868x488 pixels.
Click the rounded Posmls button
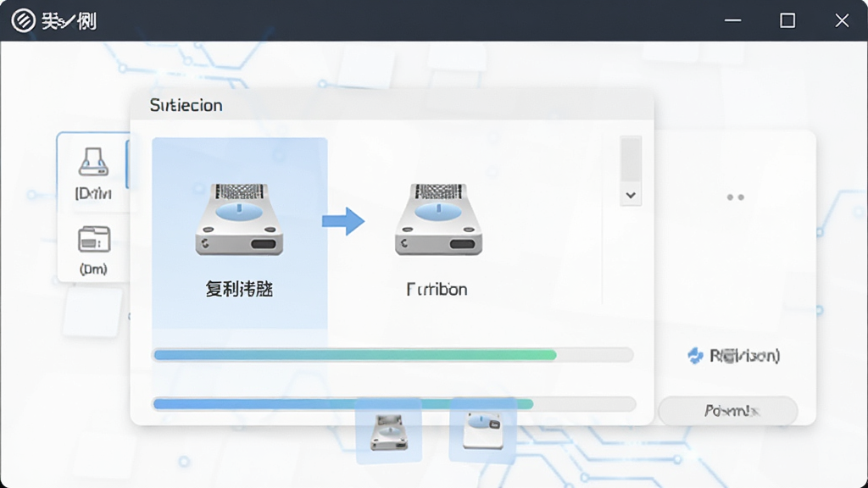pos(728,411)
